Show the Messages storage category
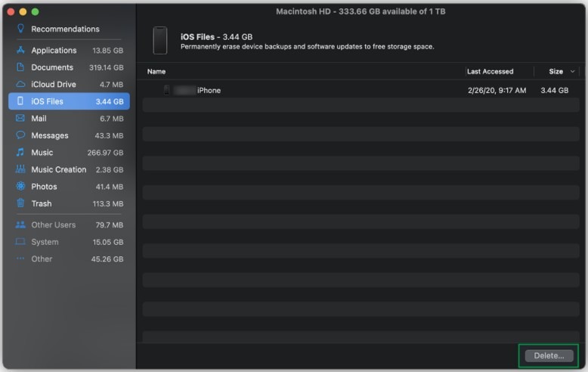588x372 pixels. (x=49, y=135)
